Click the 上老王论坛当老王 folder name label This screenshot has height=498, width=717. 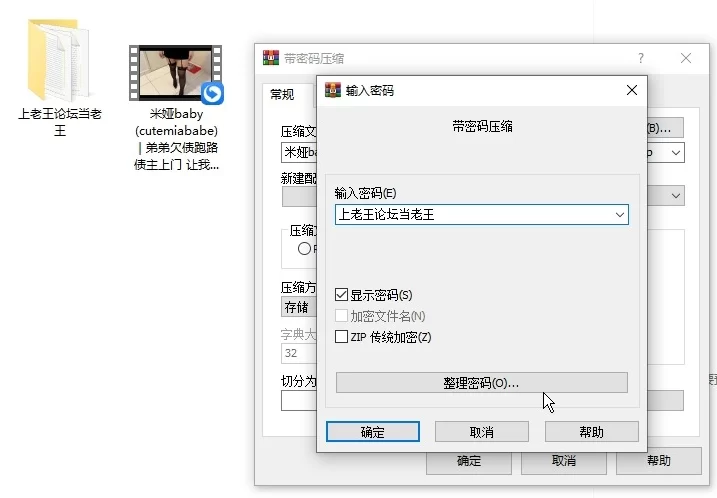(59, 122)
